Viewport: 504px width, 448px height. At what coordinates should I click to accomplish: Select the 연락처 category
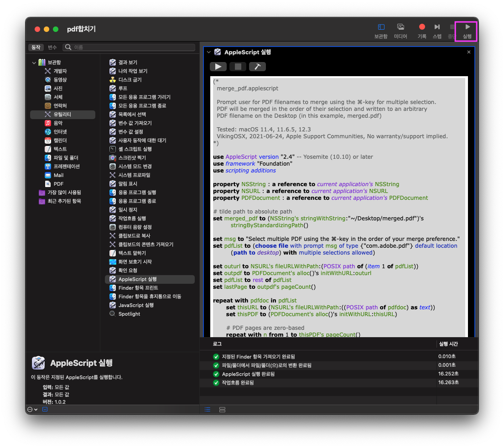pos(60,106)
